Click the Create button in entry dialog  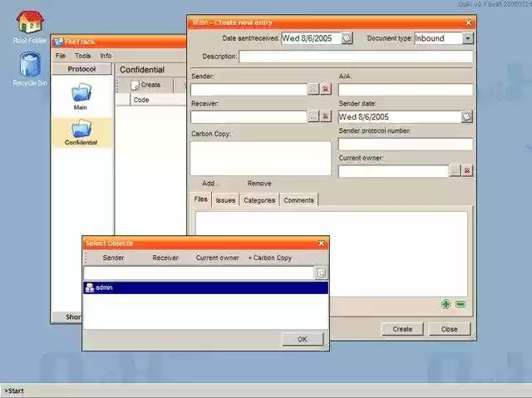pos(402,329)
